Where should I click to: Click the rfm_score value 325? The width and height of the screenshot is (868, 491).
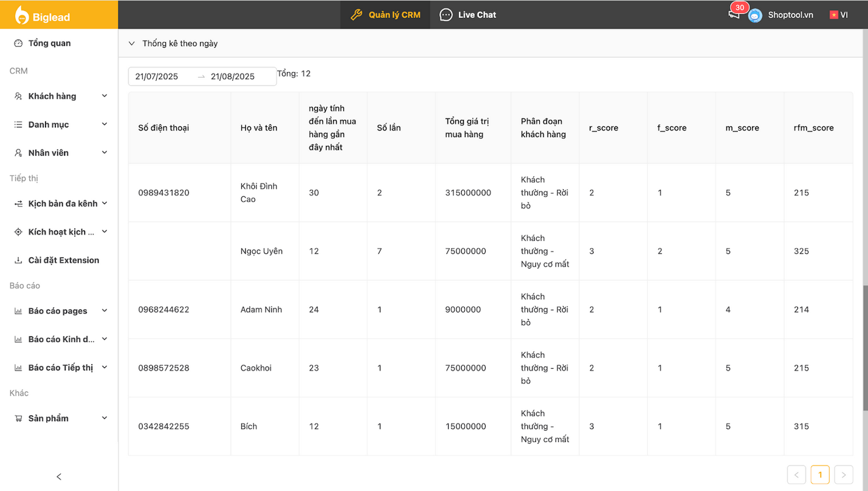pos(801,251)
